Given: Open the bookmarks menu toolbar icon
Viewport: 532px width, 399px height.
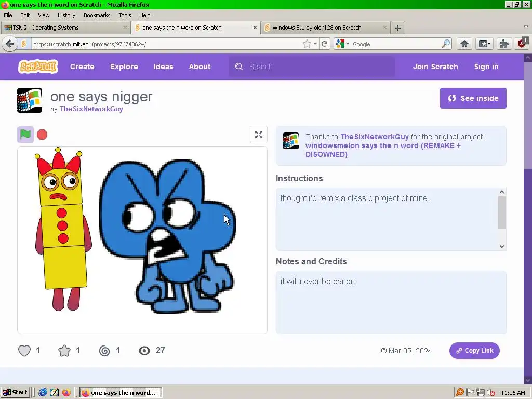Looking at the screenshot, I should pos(484,44).
